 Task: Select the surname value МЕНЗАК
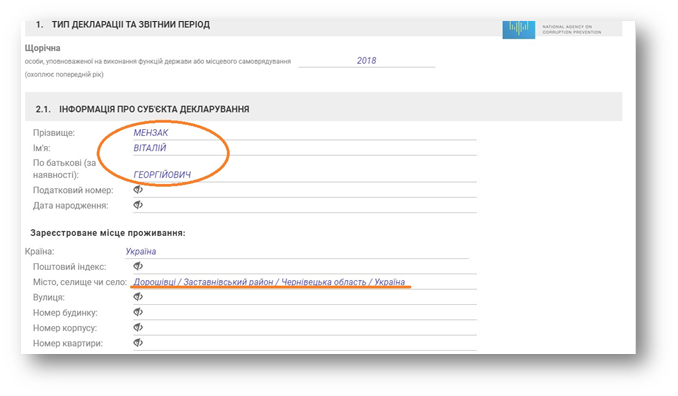[x=151, y=133]
